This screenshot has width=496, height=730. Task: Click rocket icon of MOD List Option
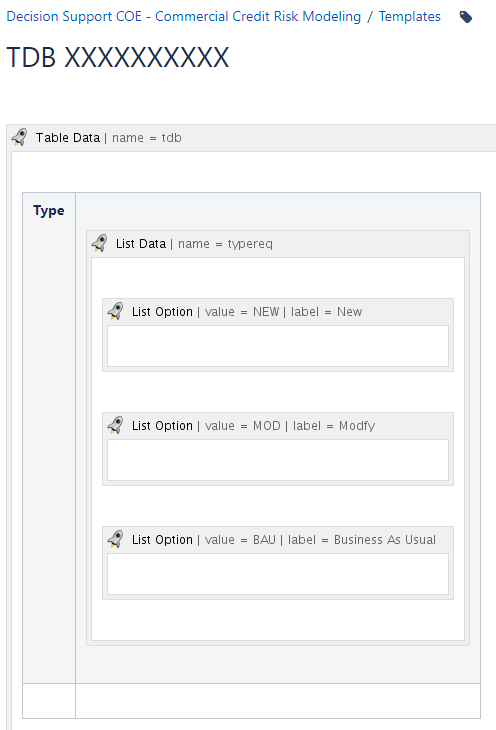[116, 425]
